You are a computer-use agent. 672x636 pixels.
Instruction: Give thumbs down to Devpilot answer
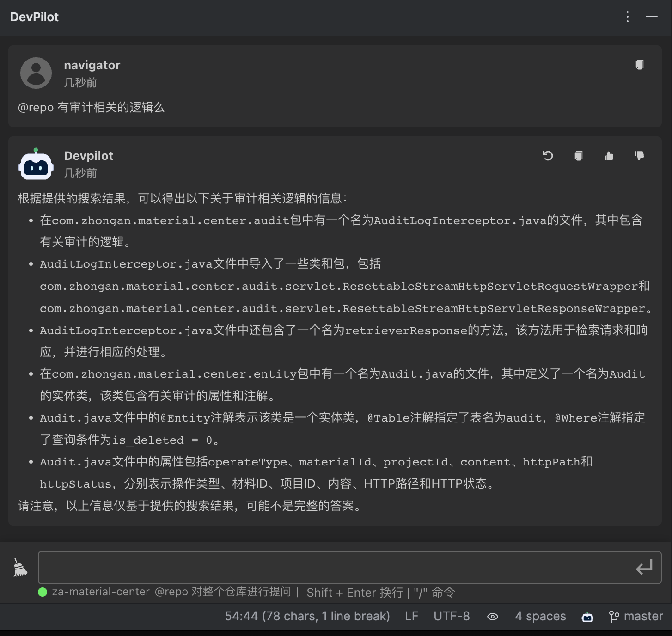pos(640,156)
